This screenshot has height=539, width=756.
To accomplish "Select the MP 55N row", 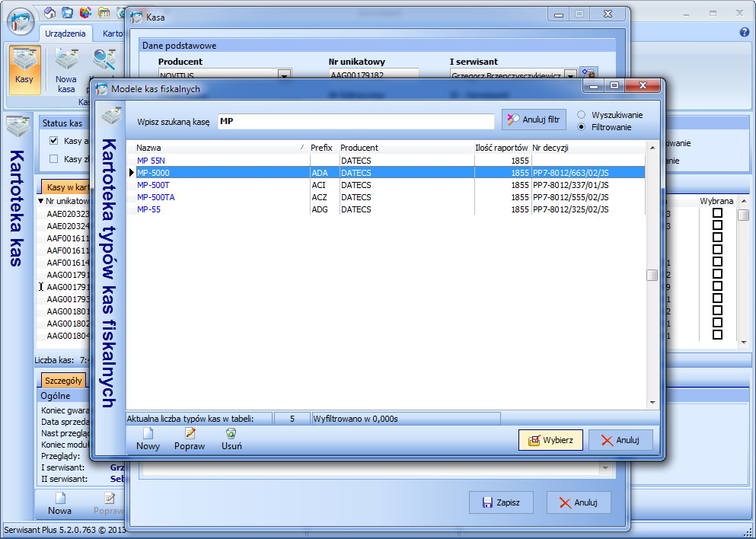I will point(386,161).
